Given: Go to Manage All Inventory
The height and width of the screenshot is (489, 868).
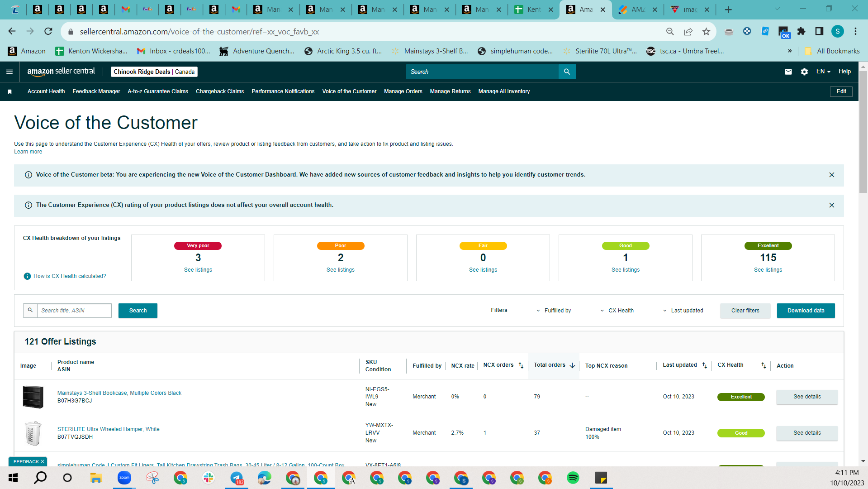Looking at the screenshot, I should click(504, 91).
